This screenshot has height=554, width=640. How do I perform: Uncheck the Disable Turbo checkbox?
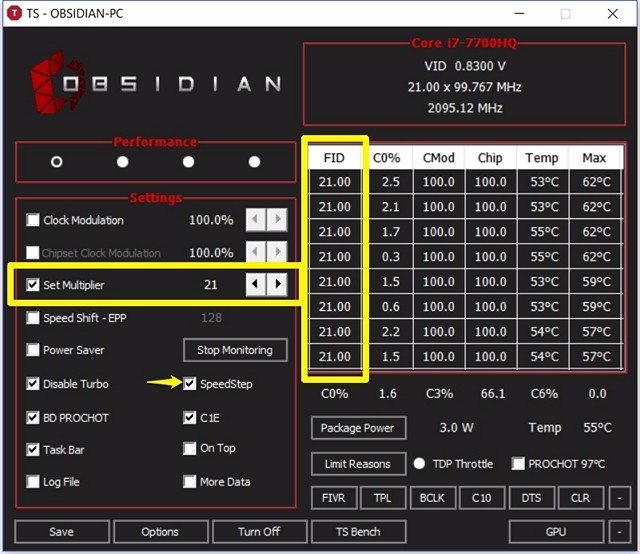coord(34,384)
